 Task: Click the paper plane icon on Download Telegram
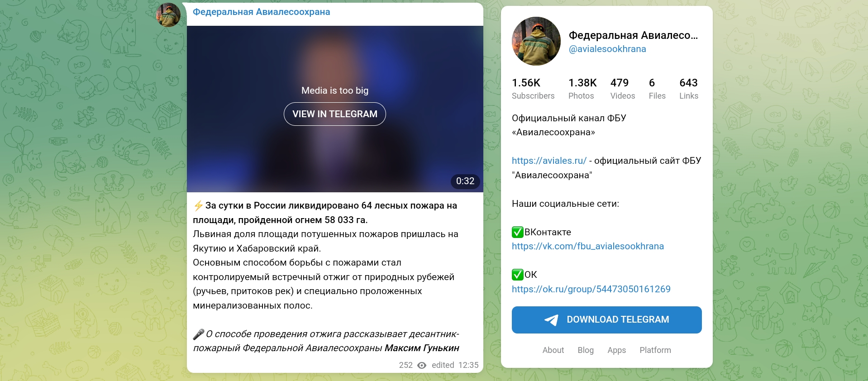click(551, 320)
